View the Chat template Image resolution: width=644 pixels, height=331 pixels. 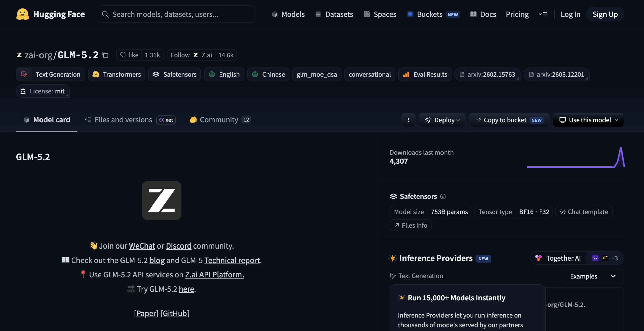coord(584,212)
